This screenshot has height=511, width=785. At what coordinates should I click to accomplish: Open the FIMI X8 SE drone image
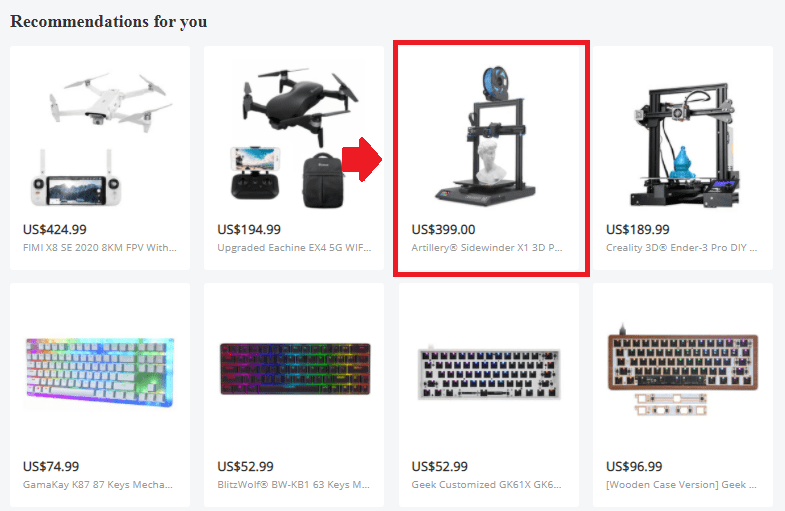pos(100,136)
